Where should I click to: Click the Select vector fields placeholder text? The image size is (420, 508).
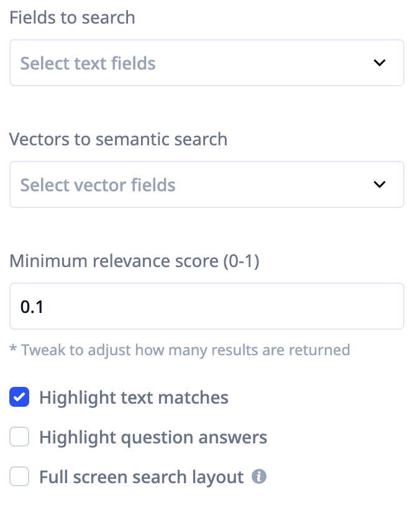(98, 185)
